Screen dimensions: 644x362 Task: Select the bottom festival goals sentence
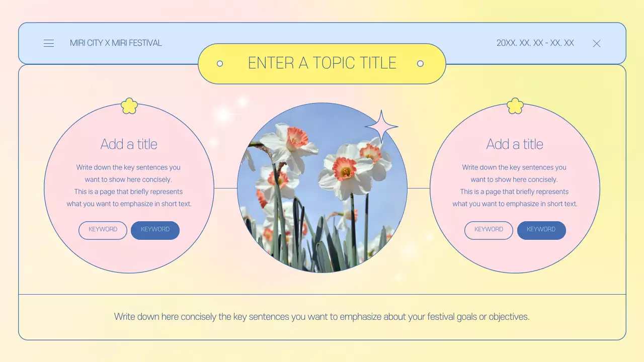(322, 317)
